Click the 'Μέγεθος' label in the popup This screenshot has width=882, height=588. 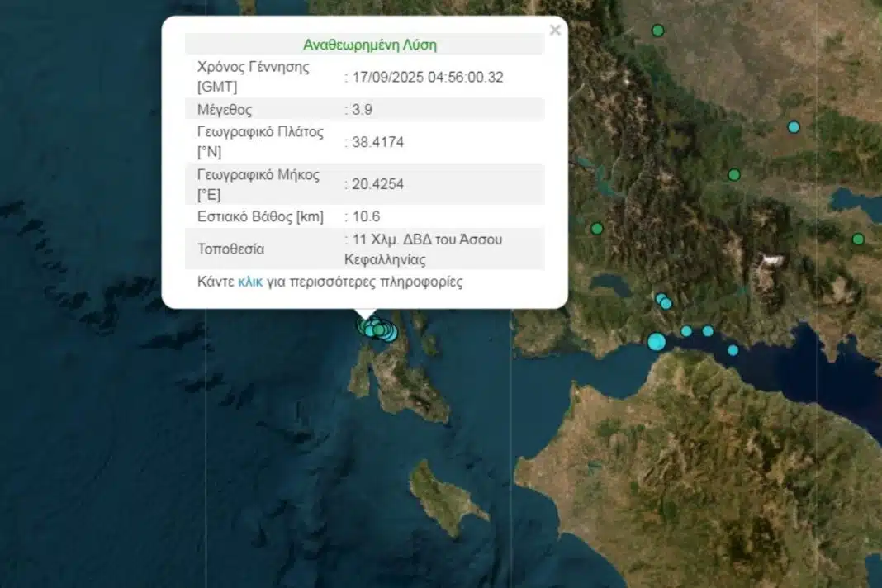tap(225, 110)
